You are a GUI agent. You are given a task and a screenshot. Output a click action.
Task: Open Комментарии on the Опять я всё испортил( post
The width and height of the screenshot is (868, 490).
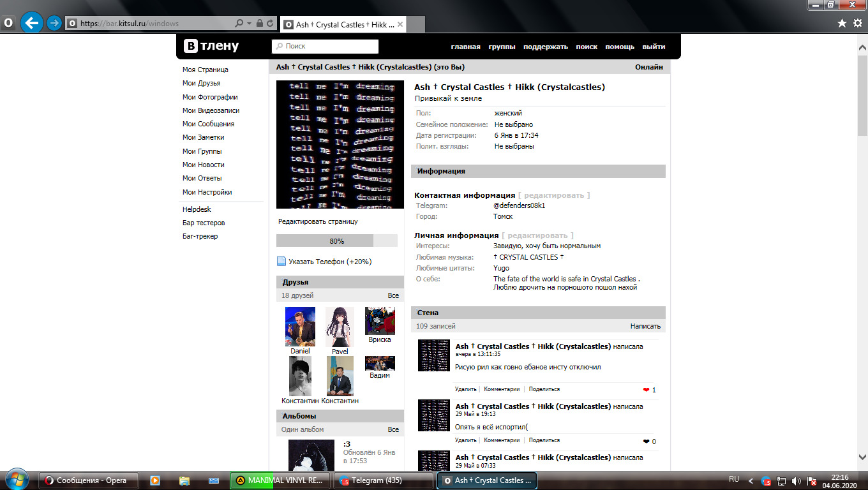click(502, 440)
